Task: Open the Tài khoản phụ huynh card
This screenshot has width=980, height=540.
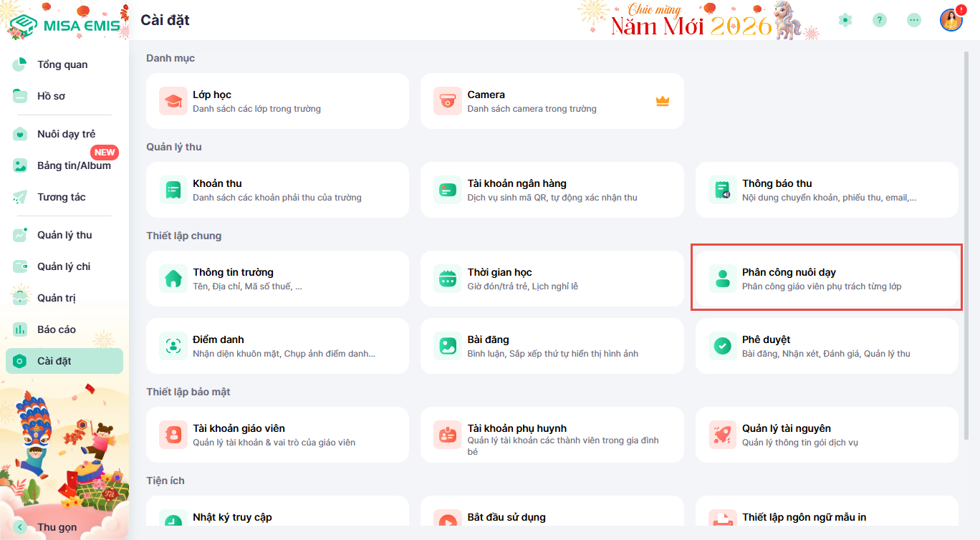Action: click(x=552, y=435)
